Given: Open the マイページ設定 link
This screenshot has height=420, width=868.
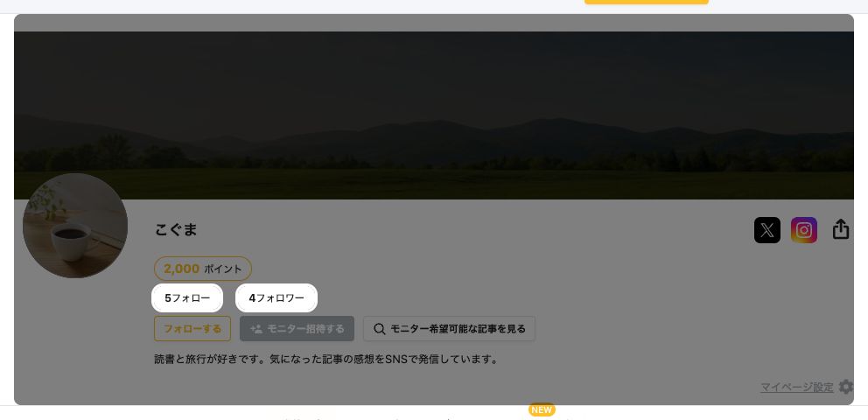Looking at the screenshot, I should (x=796, y=388).
